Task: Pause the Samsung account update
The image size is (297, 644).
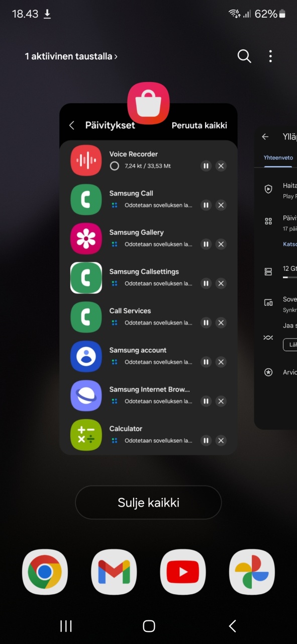Action: (206, 362)
